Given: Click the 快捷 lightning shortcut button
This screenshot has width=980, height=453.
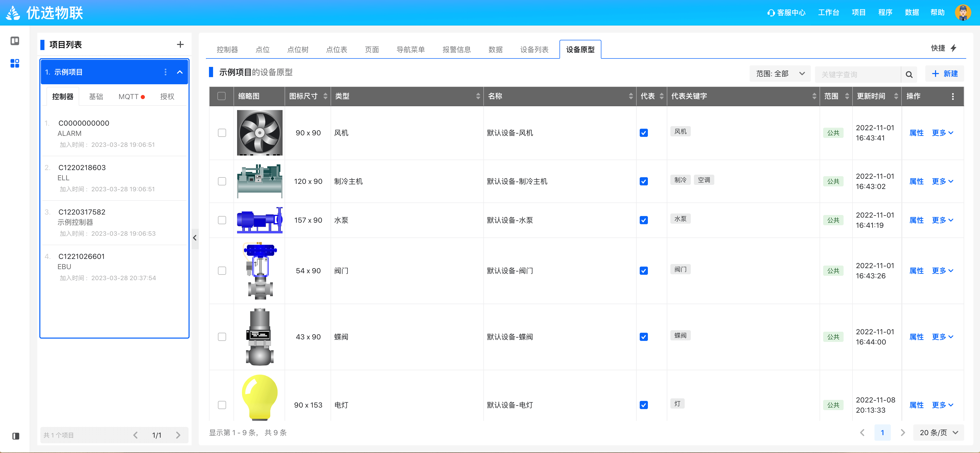Looking at the screenshot, I should click(x=944, y=48).
